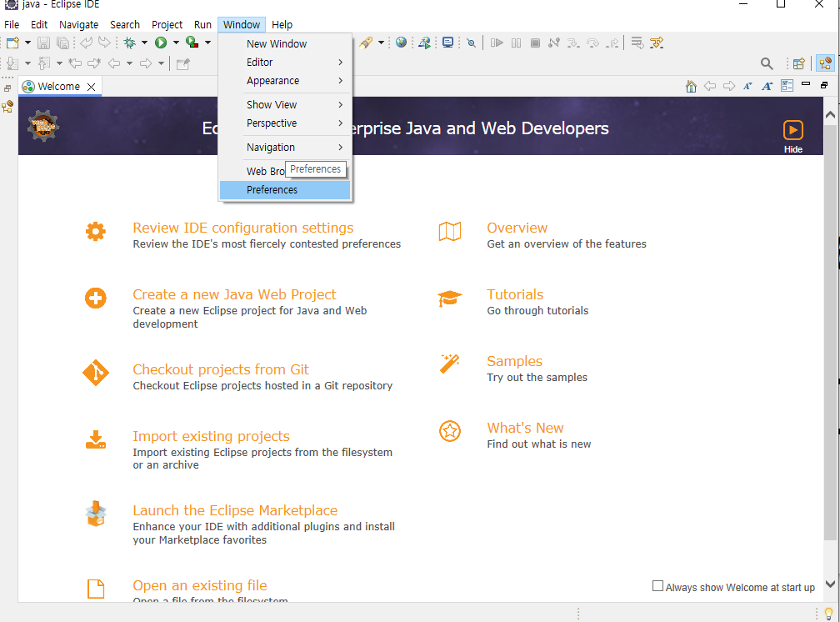Click the Step Into icon
This screenshot has width=840, height=622.
tap(573, 43)
